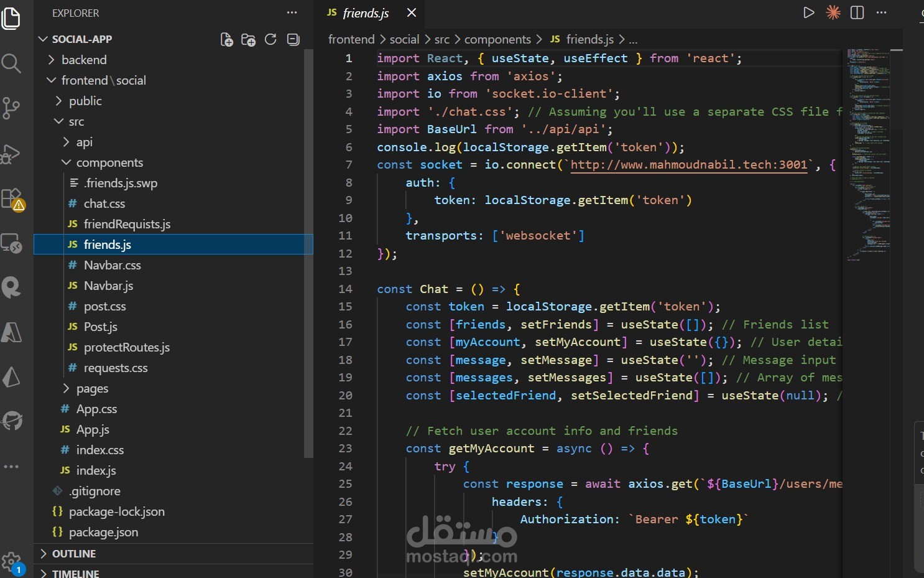Collapse the components folder

(109, 162)
